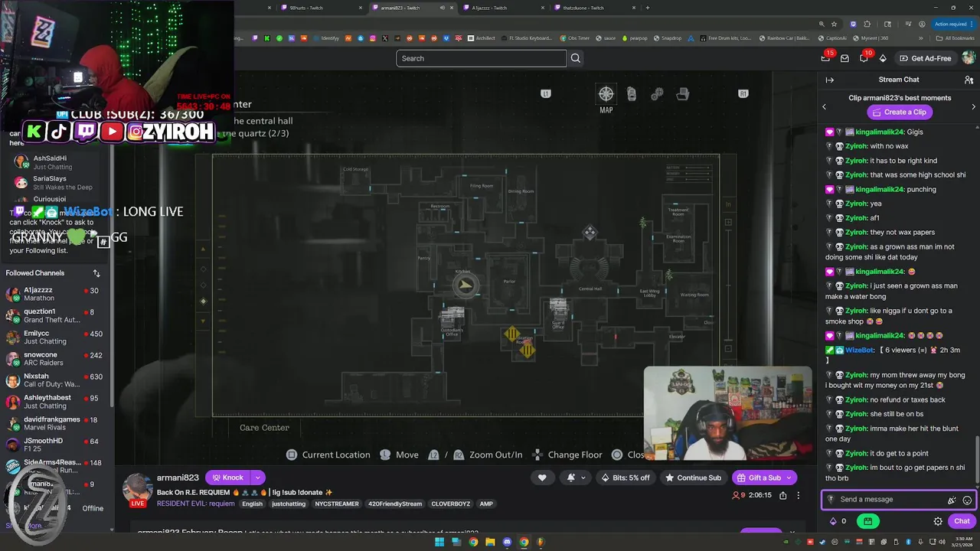Go to previous clip prompt arrow
980x551 pixels.
[x=825, y=106]
